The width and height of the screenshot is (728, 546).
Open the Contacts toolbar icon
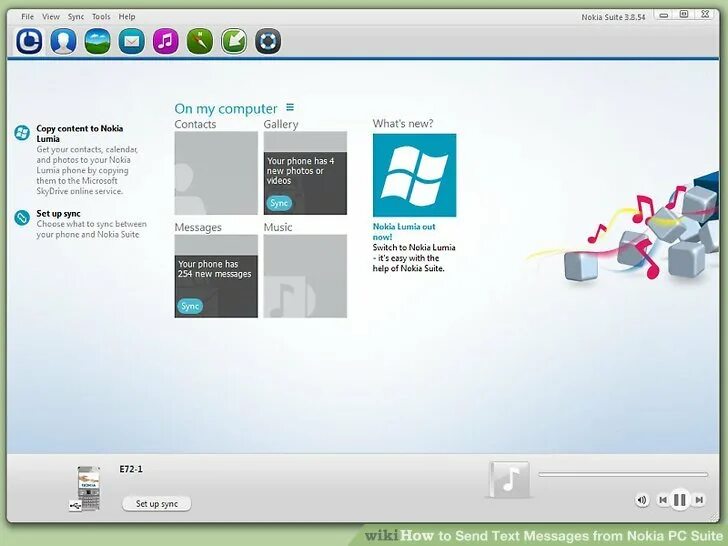[63, 41]
